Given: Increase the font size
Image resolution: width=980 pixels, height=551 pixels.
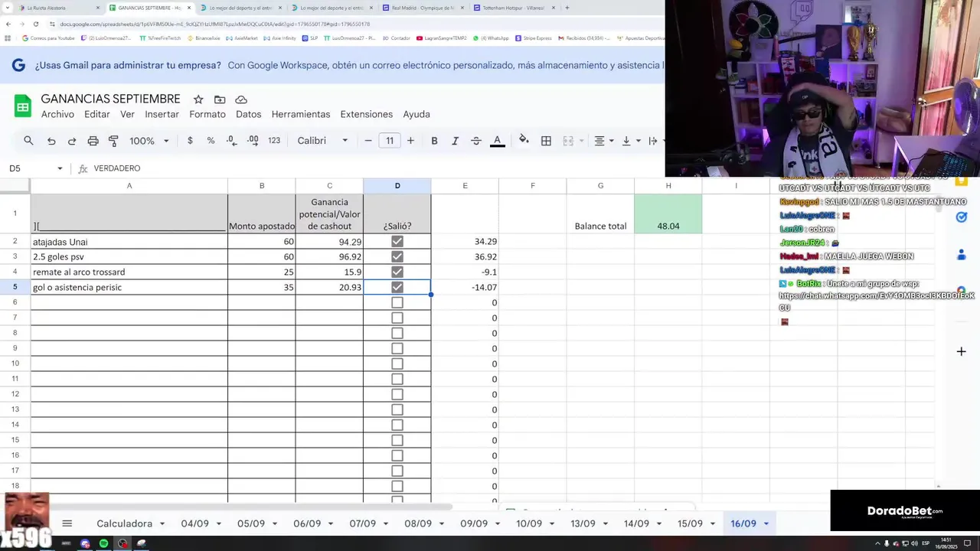Looking at the screenshot, I should (410, 141).
